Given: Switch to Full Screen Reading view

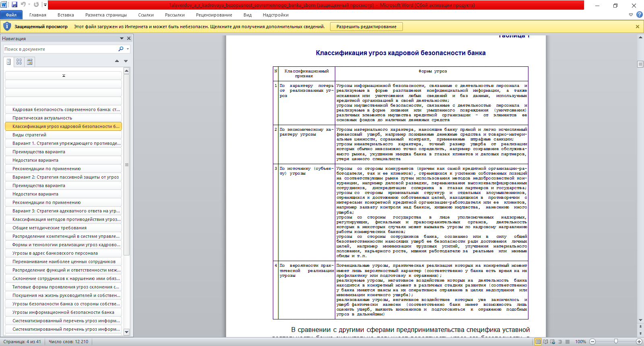Looking at the screenshot, I should (x=545, y=342).
